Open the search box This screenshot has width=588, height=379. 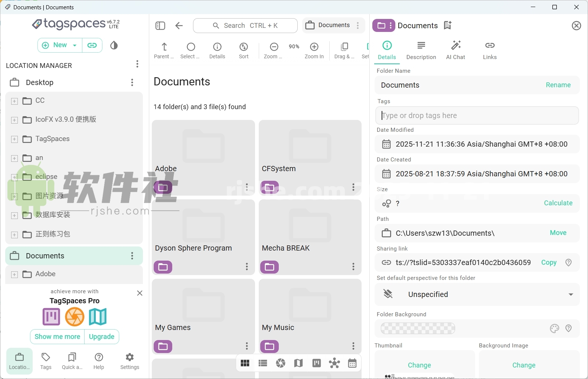point(245,26)
